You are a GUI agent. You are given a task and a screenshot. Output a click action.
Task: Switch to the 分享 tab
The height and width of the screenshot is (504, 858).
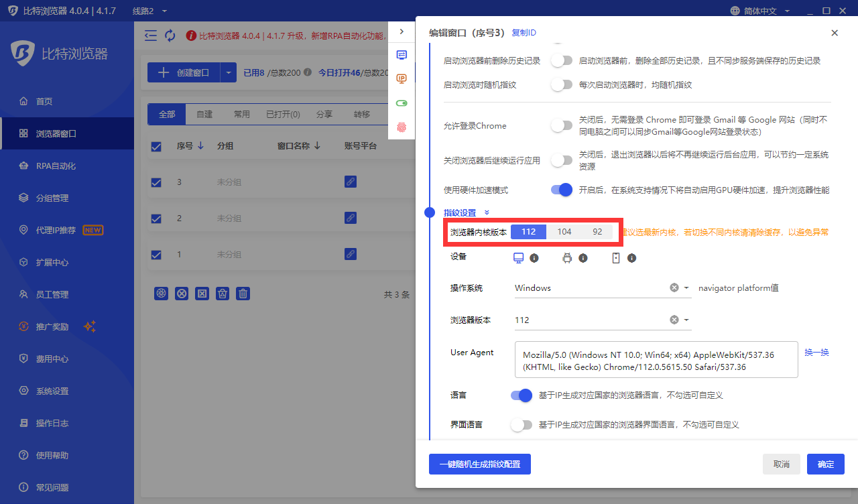324,114
